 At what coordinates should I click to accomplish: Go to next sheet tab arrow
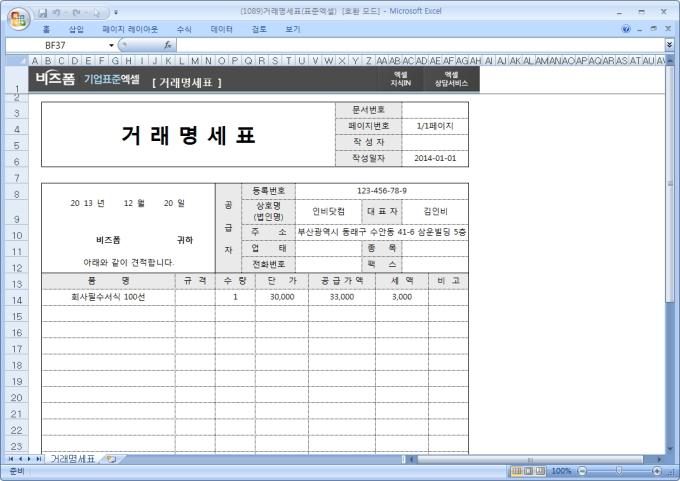pos(29,459)
